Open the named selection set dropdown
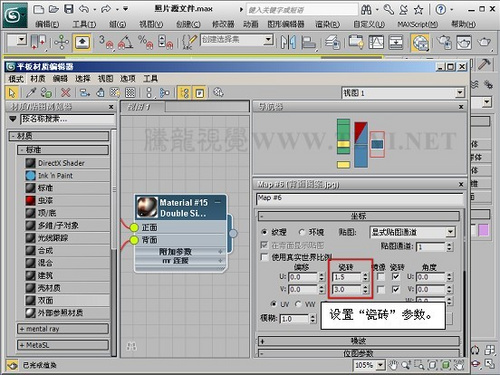Screen dimensions: 500x375 click(268, 40)
